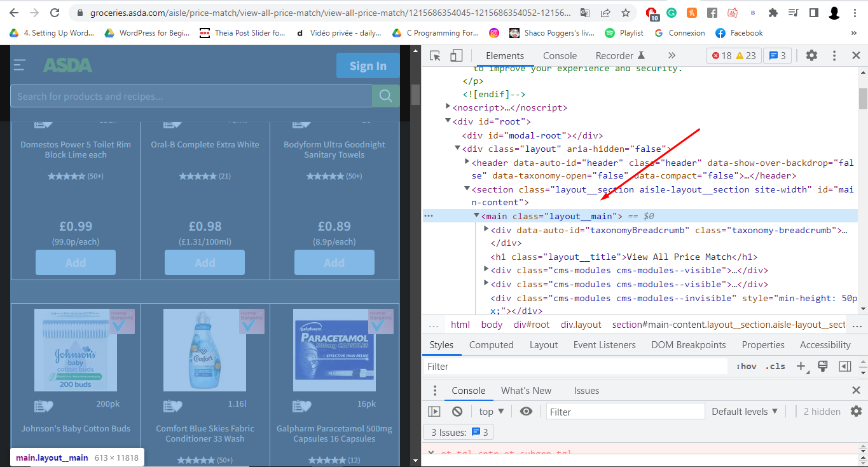The image size is (868, 467).
Task: Select the Issues drawer tab
Action: tap(586, 391)
